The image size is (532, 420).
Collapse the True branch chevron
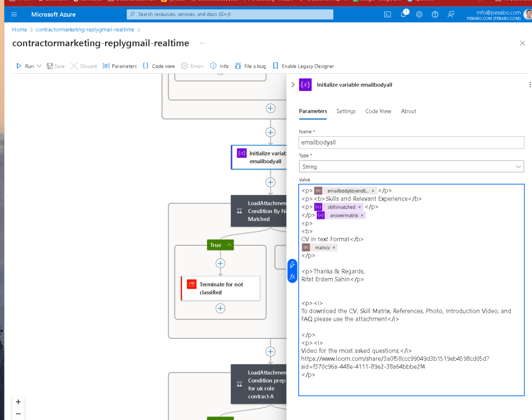point(229,245)
